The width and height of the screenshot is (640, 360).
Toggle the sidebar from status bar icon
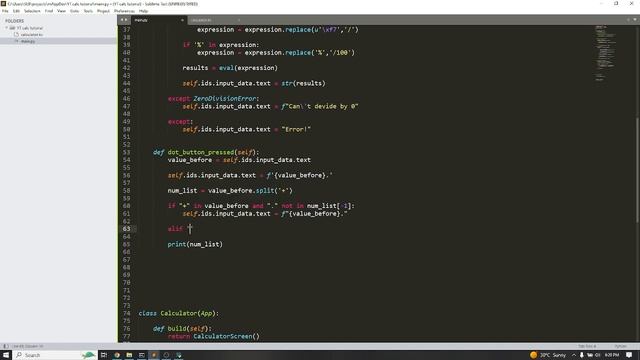click(x=6, y=346)
